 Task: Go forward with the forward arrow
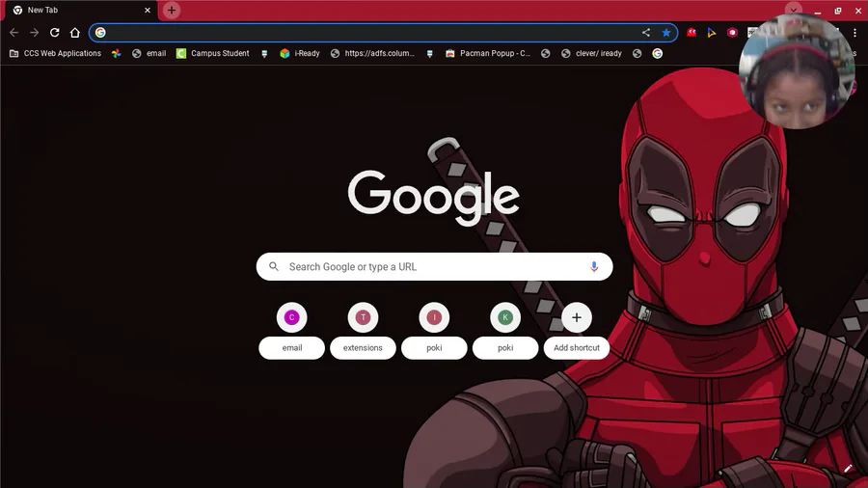[35, 33]
